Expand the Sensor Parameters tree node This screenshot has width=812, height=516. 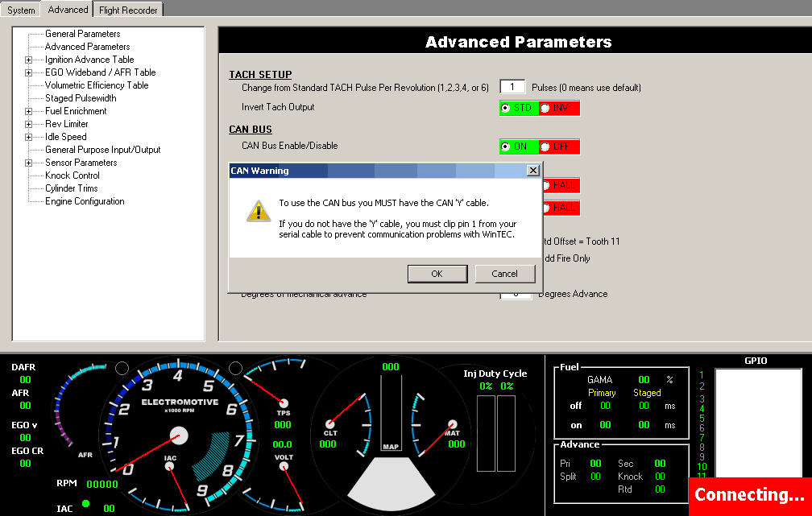pyautogui.click(x=29, y=163)
